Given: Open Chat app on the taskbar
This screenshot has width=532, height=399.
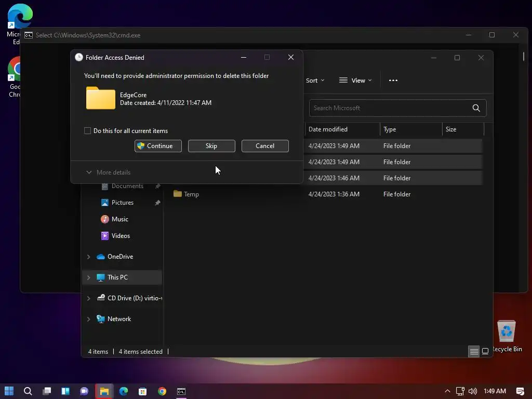Looking at the screenshot, I should pos(84,391).
